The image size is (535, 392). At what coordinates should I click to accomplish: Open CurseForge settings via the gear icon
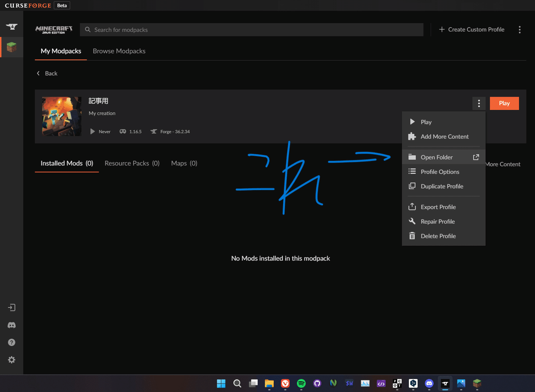pos(11,359)
